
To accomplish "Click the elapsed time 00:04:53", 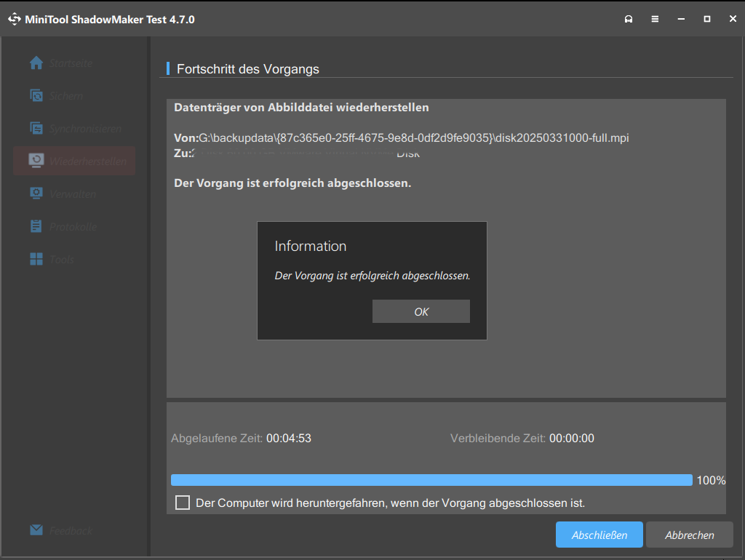I will (x=288, y=438).
